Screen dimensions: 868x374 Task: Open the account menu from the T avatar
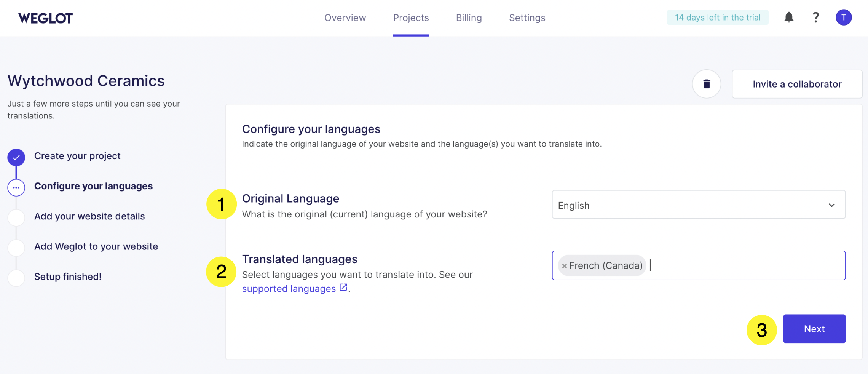(844, 18)
